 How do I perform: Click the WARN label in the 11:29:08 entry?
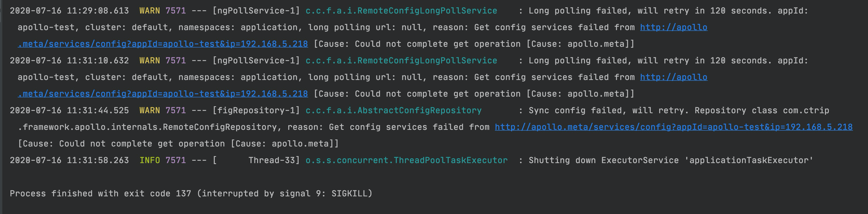[x=150, y=11]
